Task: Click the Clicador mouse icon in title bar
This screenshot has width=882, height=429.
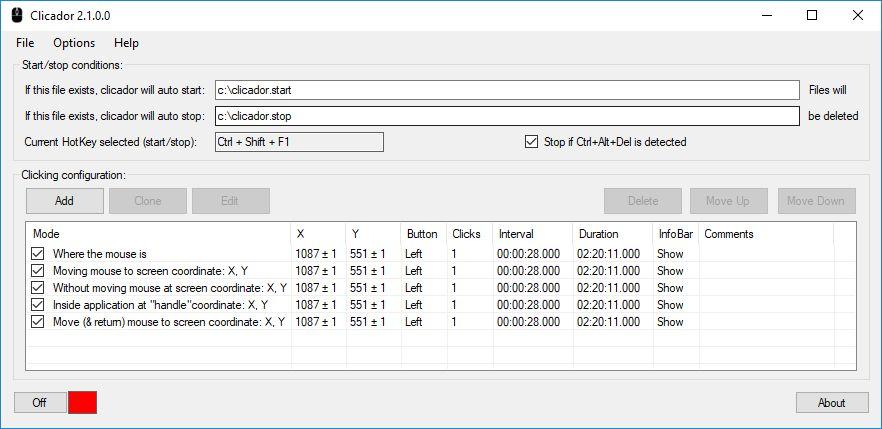Action: click(x=17, y=15)
